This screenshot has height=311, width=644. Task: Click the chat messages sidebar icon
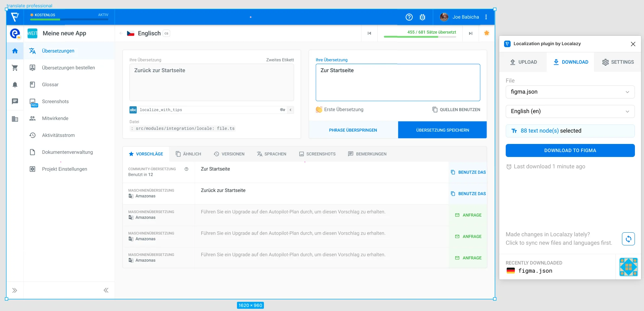[x=15, y=101]
